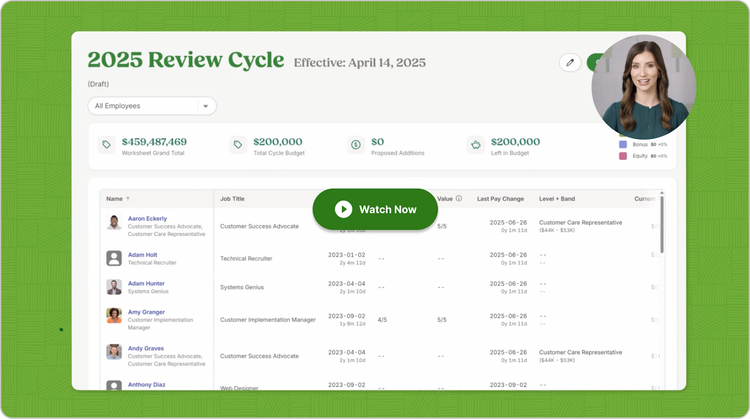This screenshot has width=750, height=419.
Task: Click the presenter video thumbnail
Action: [644, 87]
